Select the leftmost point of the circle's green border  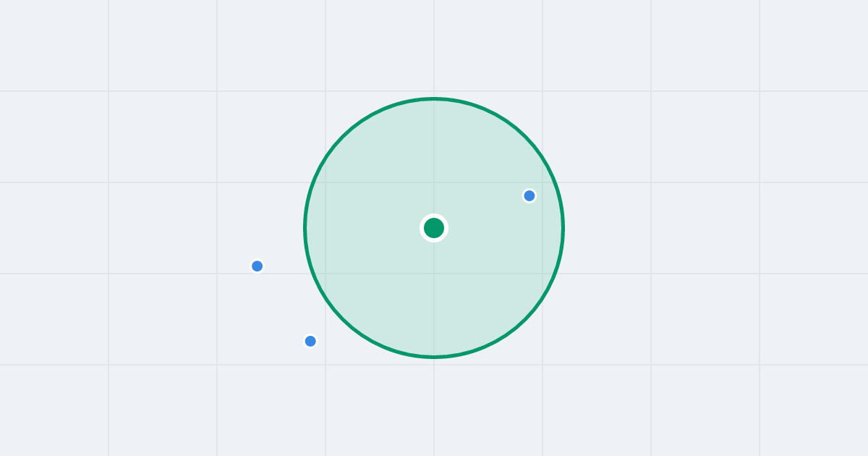coord(305,228)
